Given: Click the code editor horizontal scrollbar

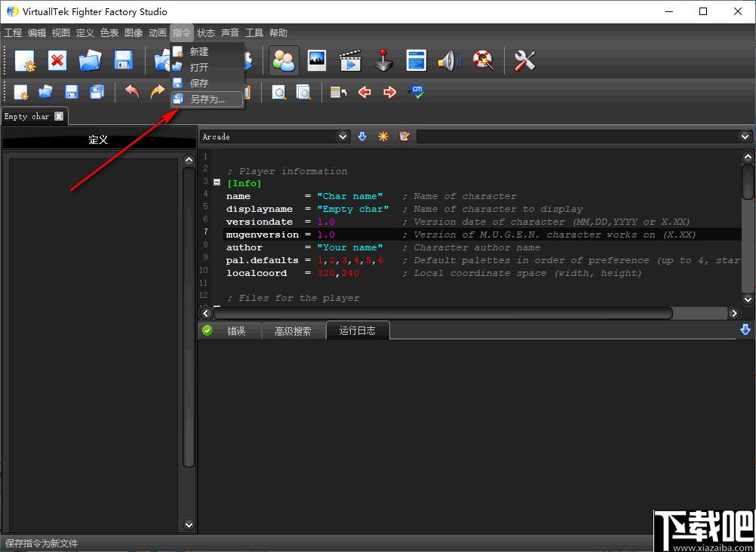Looking at the screenshot, I should [x=443, y=314].
